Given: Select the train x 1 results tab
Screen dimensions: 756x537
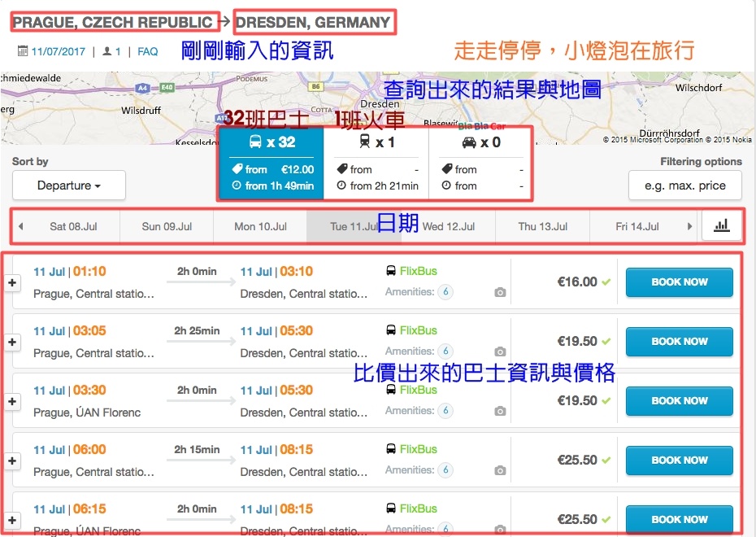Looking at the screenshot, I should coord(376,163).
